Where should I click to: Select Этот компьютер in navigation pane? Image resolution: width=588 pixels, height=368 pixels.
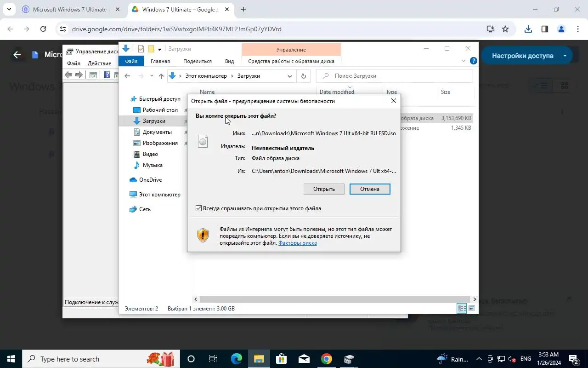(159, 195)
